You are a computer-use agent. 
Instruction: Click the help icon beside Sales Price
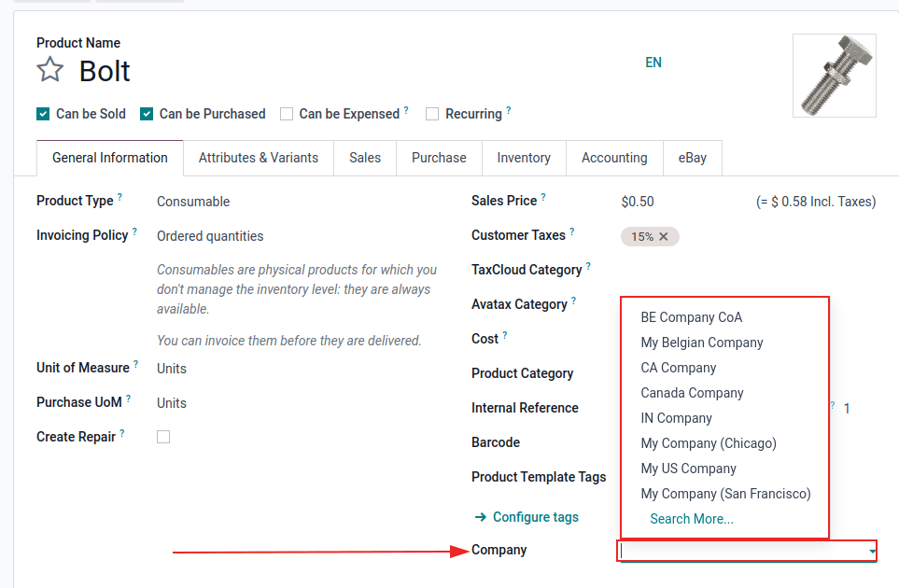[543, 198]
